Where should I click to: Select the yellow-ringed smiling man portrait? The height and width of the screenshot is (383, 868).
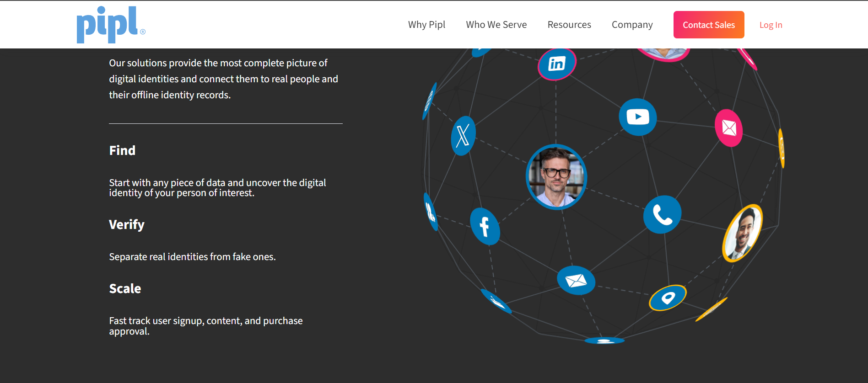[x=742, y=233]
